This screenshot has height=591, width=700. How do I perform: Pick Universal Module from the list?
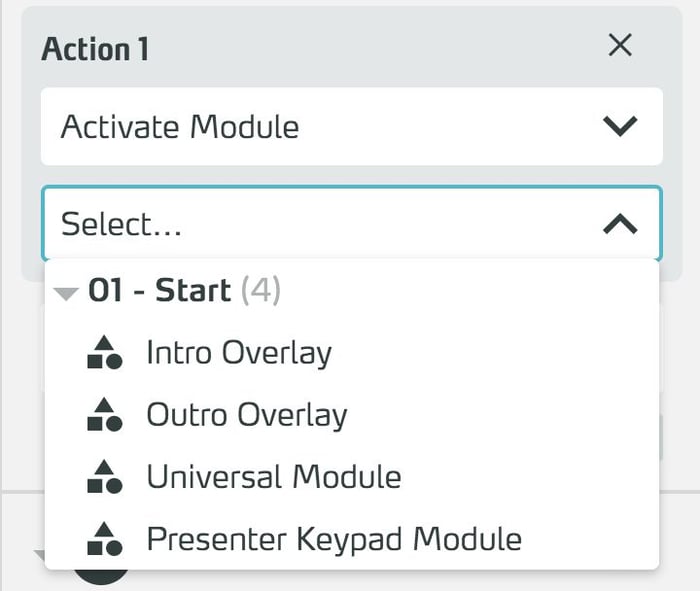coord(274,477)
